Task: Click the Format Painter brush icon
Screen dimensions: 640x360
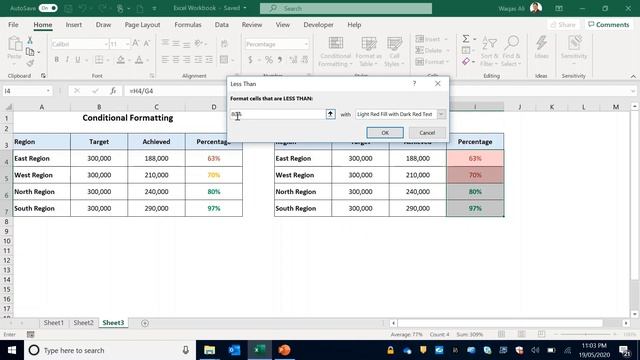Action: pos(30,63)
